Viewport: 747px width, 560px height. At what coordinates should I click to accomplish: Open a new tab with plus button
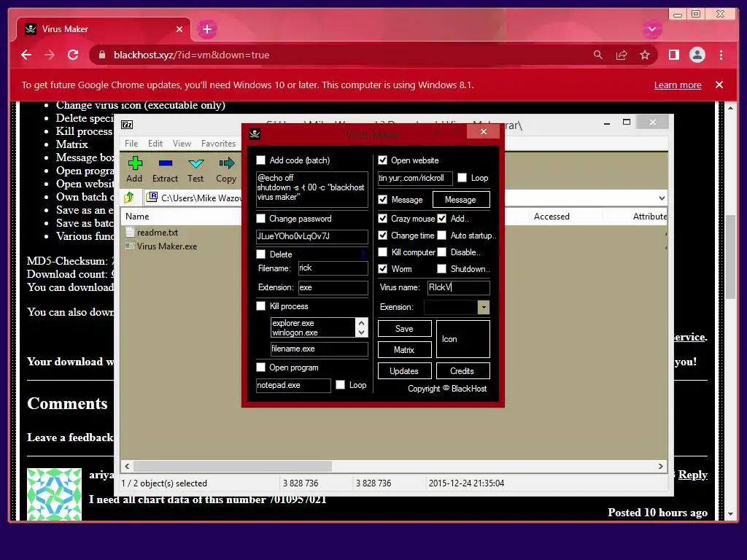[x=206, y=29]
